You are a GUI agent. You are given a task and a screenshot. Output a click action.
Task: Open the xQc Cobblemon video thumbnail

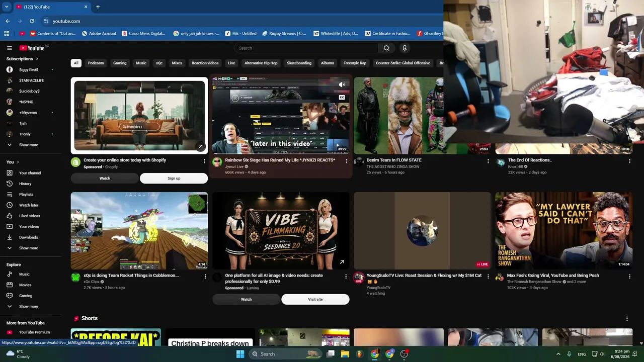point(139,231)
